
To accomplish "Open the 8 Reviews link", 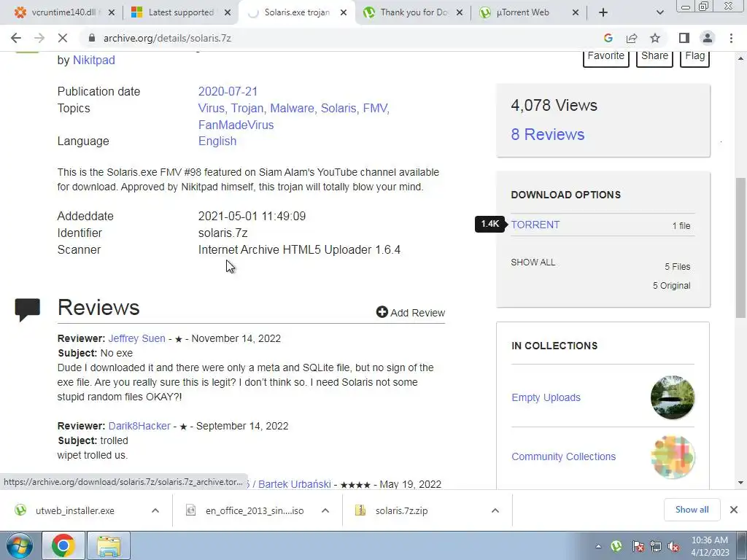I will coord(548,134).
